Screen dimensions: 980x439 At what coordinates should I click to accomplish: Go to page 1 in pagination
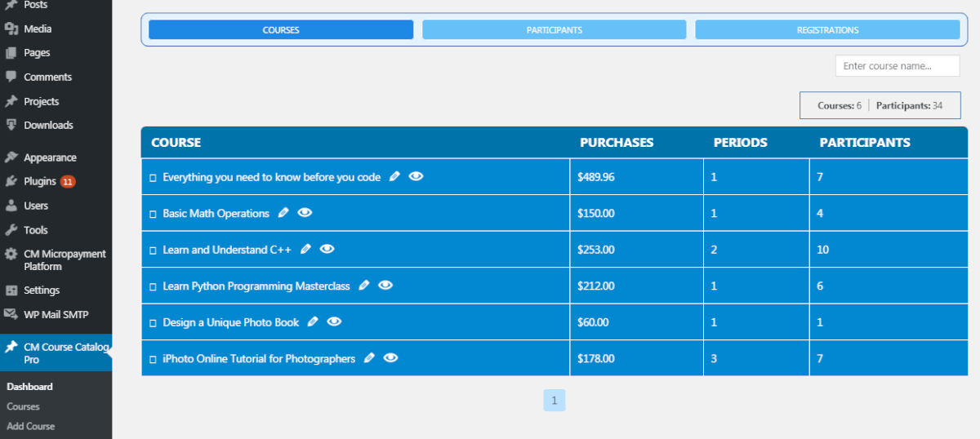[x=554, y=401]
